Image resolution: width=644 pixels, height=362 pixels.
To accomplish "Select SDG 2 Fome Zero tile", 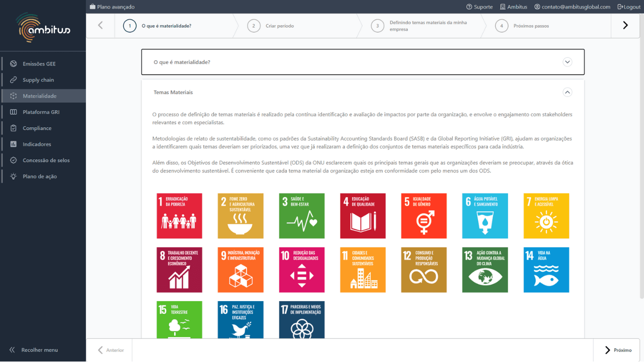I will [x=240, y=216].
